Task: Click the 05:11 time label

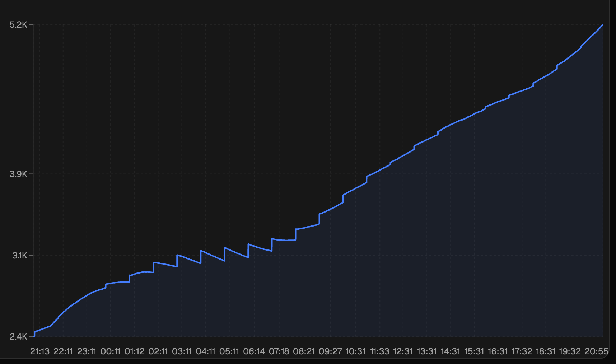Action: click(229, 351)
